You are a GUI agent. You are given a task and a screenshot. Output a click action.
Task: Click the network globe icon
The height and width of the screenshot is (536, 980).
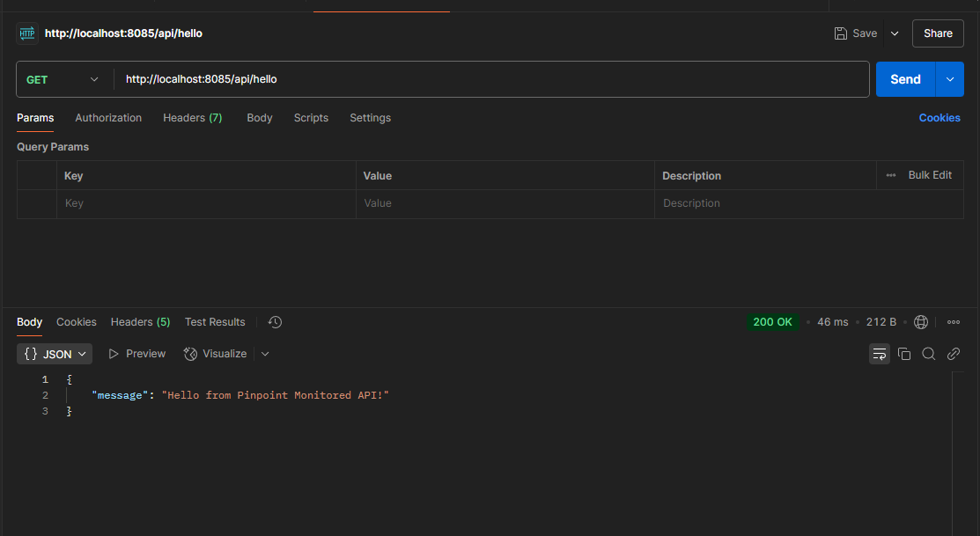pyautogui.click(x=921, y=322)
